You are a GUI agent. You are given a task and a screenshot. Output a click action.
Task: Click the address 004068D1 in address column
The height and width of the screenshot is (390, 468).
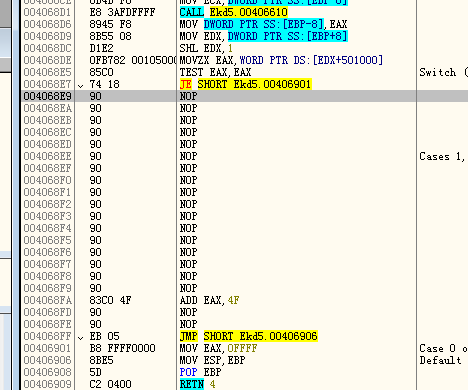[47, 12]
